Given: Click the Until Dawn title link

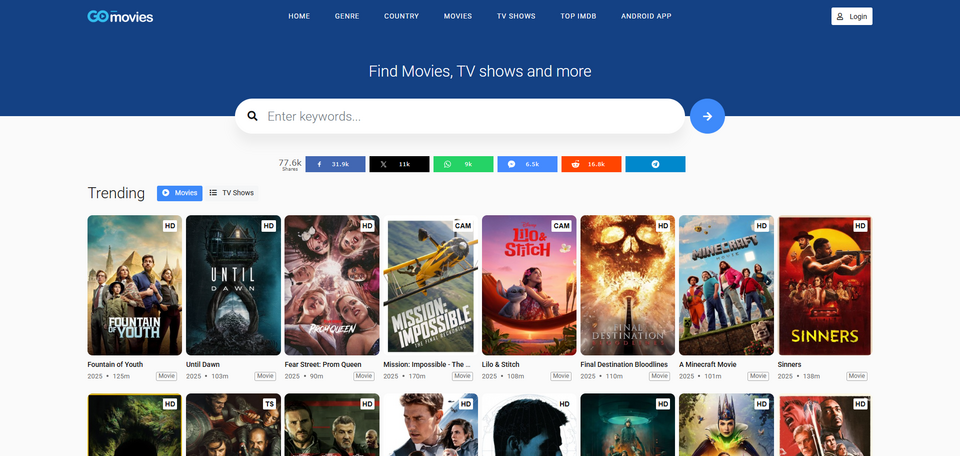Looking at the screenshot, I should click(203, 364).
